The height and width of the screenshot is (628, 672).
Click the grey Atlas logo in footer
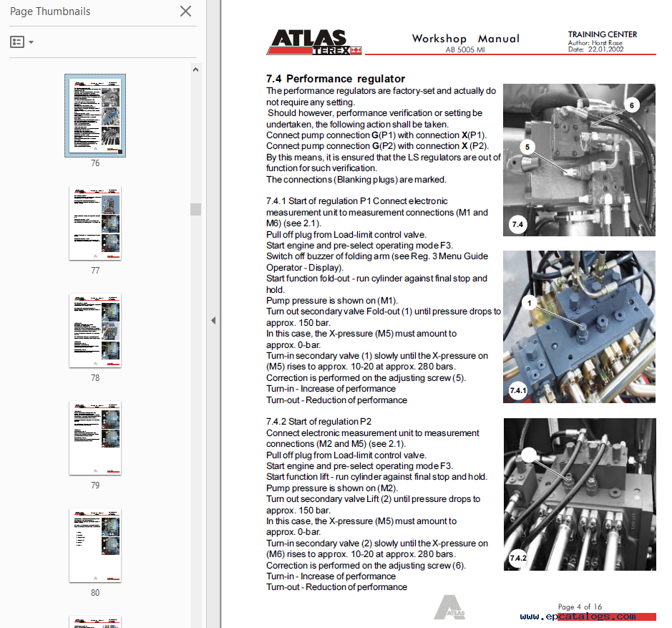point(449,607)
